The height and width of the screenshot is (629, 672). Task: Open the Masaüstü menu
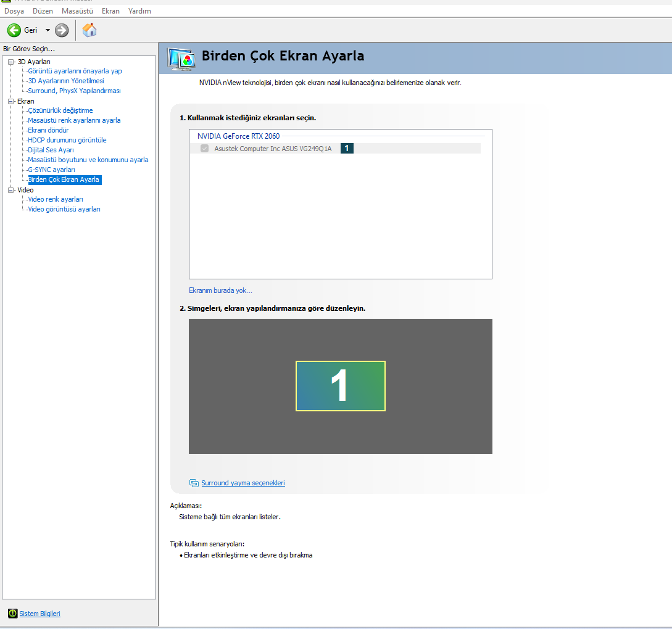point(77,11)
